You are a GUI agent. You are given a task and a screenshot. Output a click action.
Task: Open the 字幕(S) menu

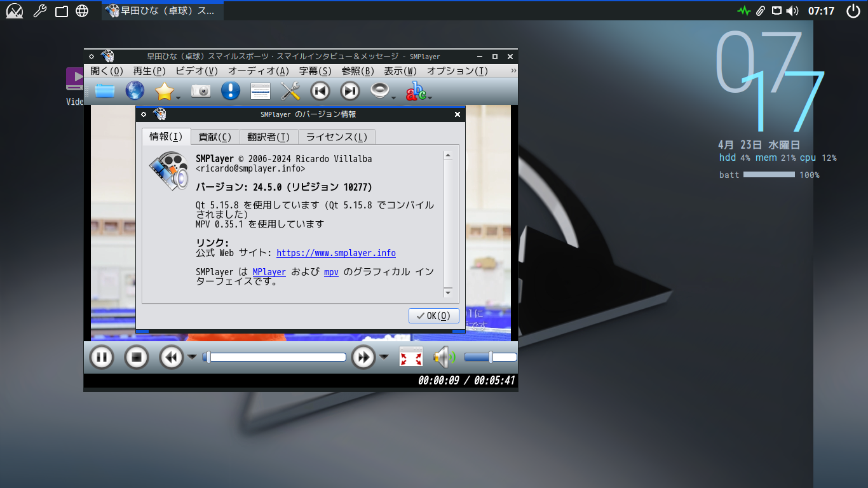[x=315, y=71]
